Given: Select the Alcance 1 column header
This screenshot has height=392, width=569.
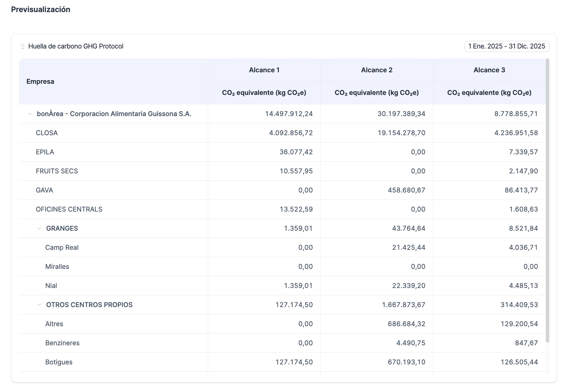Looking at the screenshot, I should click(x=264, y=70).
